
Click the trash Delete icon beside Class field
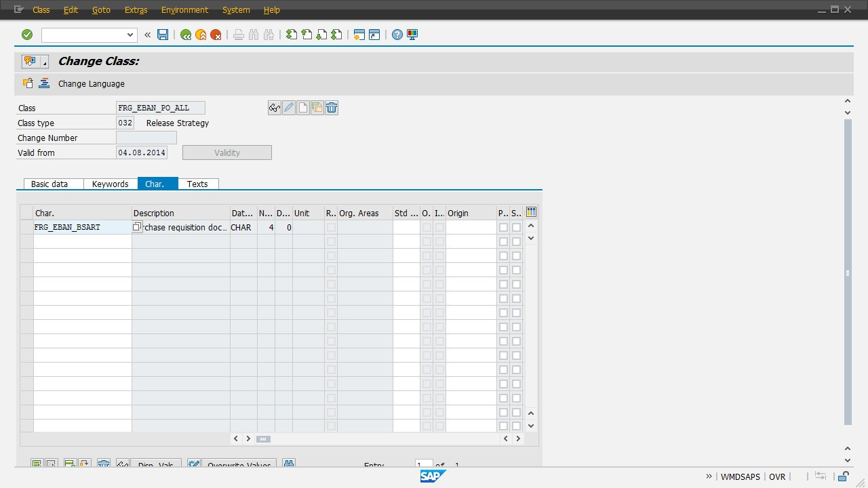pyautogui.click(x=332, y=108)
